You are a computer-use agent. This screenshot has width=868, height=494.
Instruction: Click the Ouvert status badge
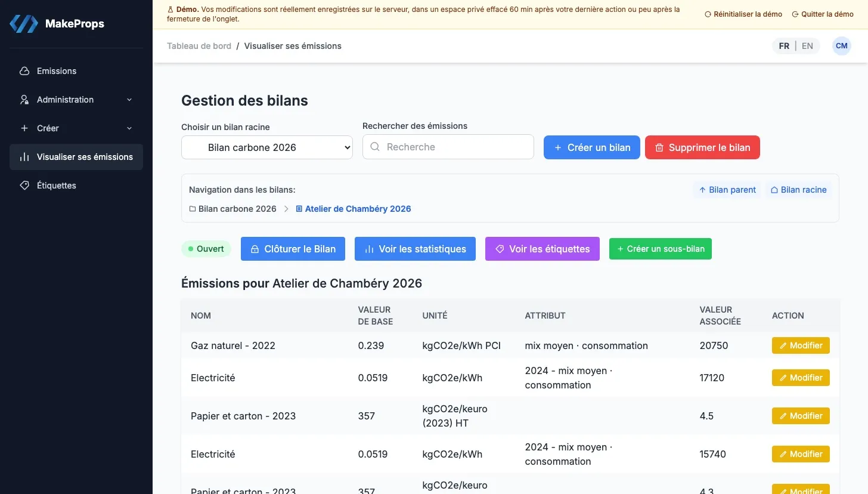point(206,249)
